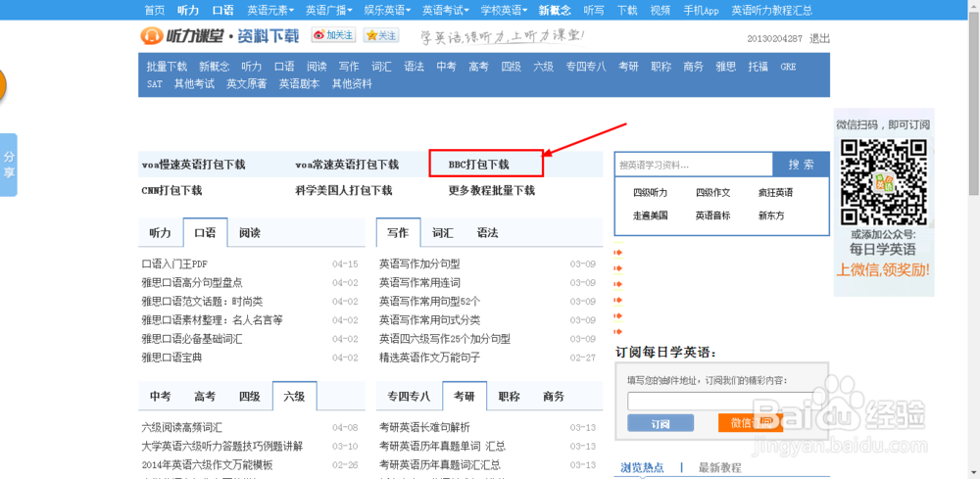Open 英语写作加分句型 article

point(419,264)
